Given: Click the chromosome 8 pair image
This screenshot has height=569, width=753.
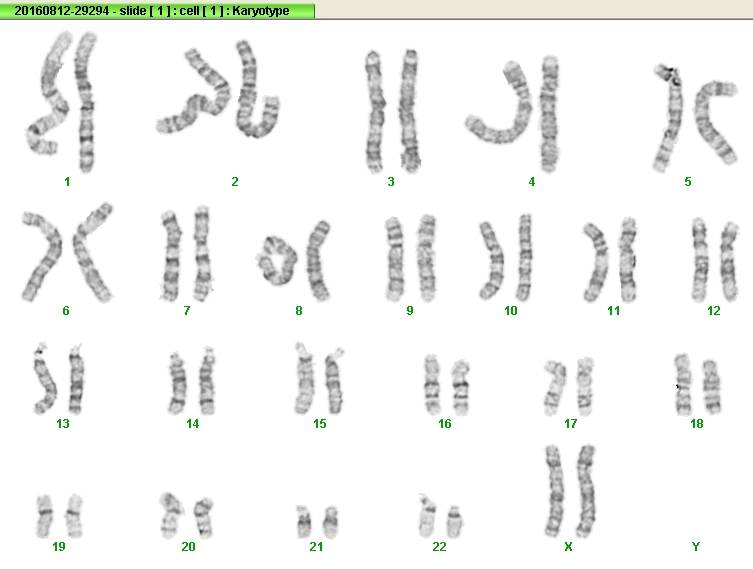Looking at the screenshot, I should coord(294,261).
